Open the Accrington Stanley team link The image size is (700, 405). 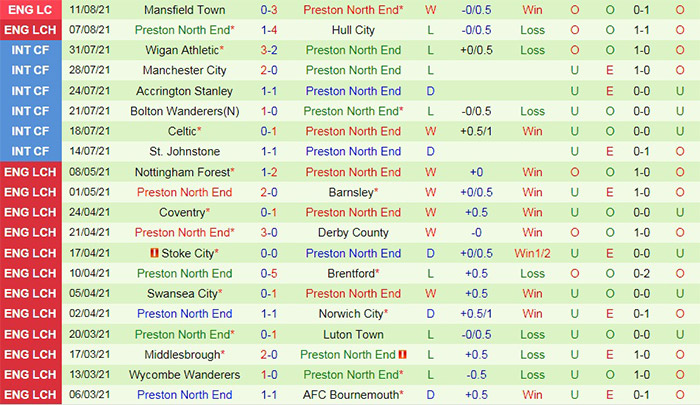[x=184, y=91]
